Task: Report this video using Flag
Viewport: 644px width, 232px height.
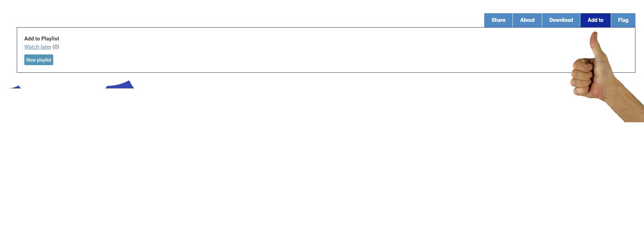Action: pos(623,20)
